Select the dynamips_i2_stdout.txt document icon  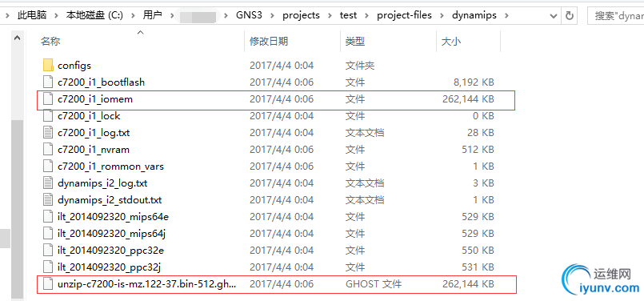(48, 199)
